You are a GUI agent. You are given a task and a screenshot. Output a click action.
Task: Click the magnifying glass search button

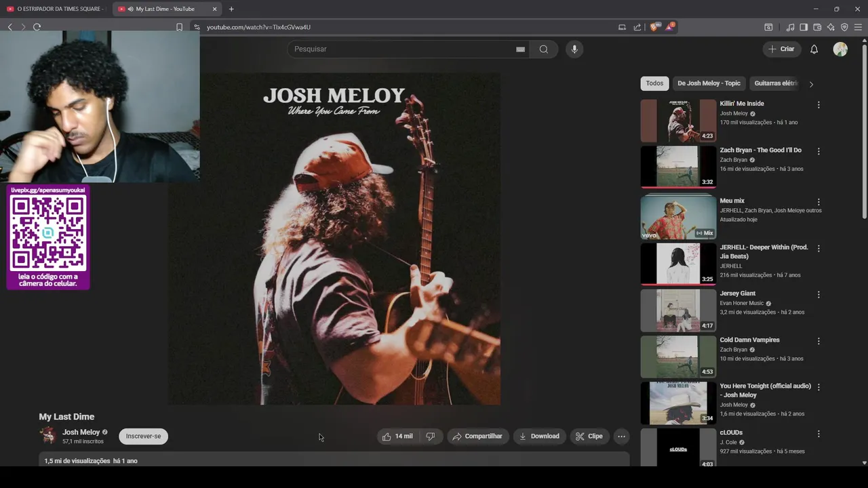(544, 49)
